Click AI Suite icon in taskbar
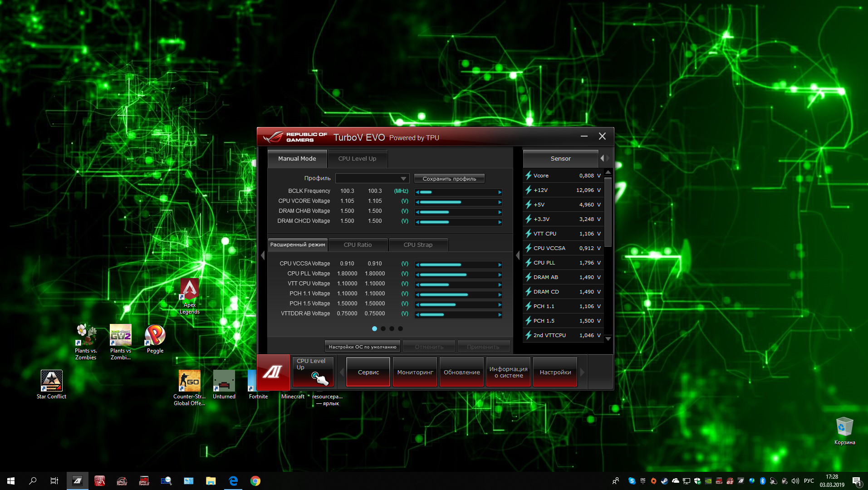The width and height of the screenshot is (868, 490). tap(78, 481)
